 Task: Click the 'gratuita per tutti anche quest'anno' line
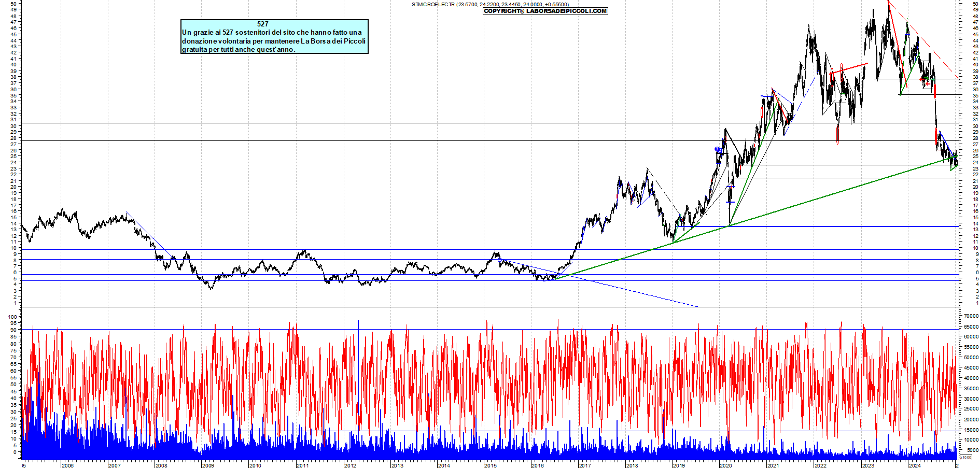pyautogui.click(x=239, y=50)
